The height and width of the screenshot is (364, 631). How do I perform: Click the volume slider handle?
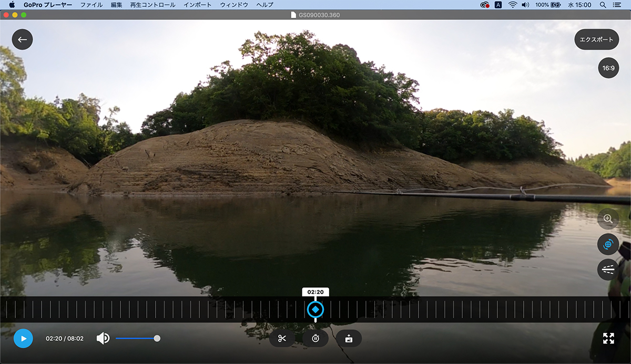point(157,338)
